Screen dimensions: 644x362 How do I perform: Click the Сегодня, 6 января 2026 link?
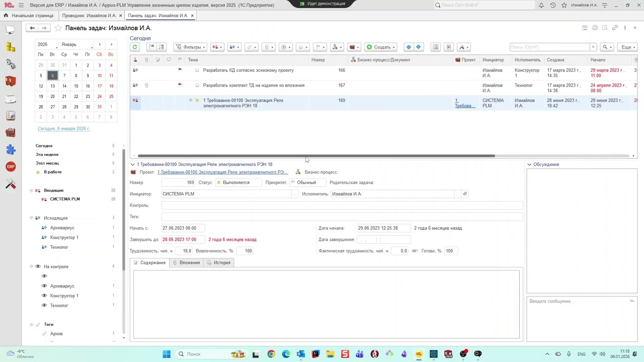click(63, 129)
